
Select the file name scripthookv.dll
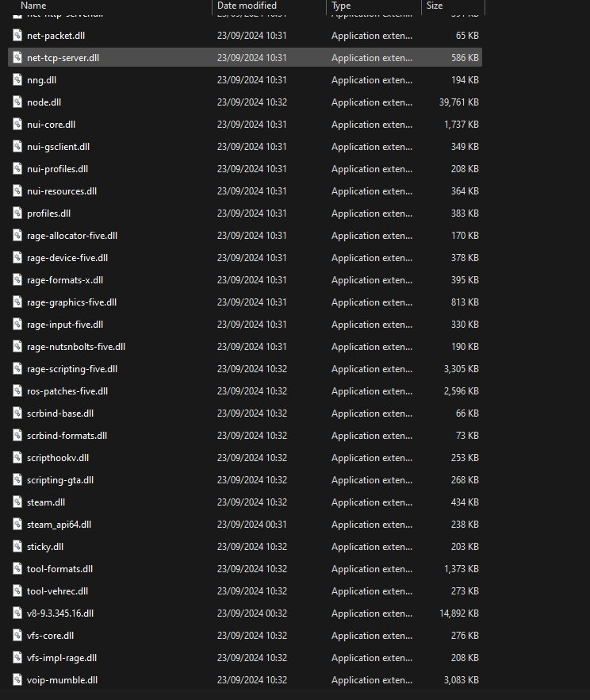point(58,458)
